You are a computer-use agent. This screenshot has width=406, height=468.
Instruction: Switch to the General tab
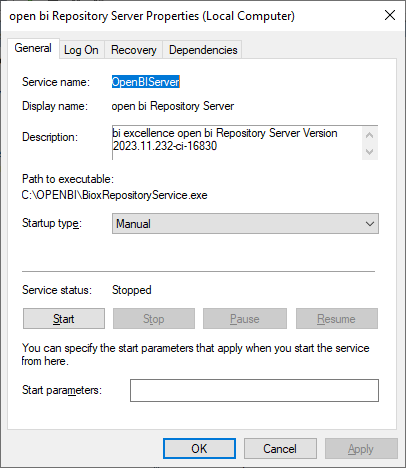[x=33, y=48]
